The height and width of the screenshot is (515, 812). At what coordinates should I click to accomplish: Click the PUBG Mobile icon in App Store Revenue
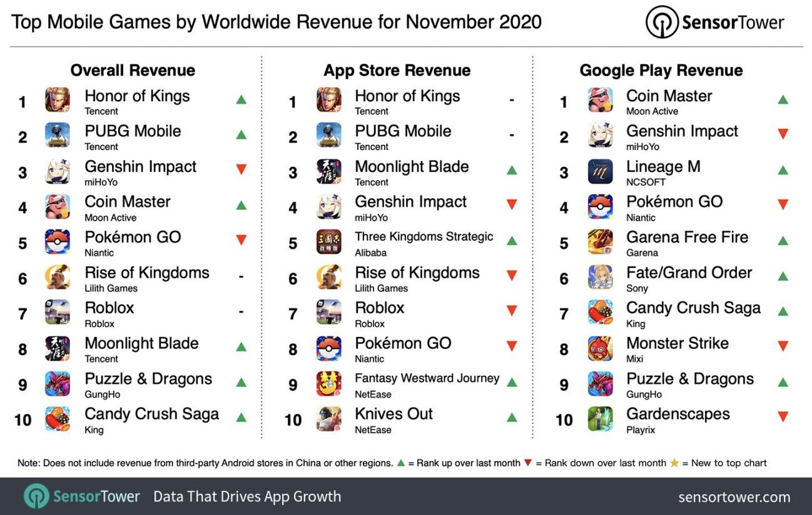click(328, 135)
